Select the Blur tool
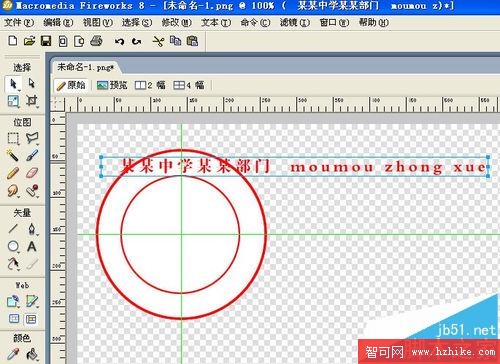Image resolution: width=500 pixels, height=364 pixels. click(13, 191)
